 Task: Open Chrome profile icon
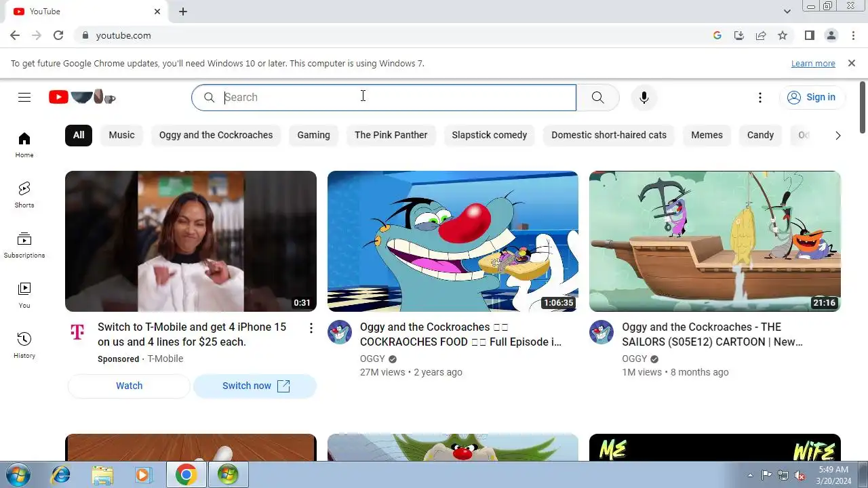[831, 35]
